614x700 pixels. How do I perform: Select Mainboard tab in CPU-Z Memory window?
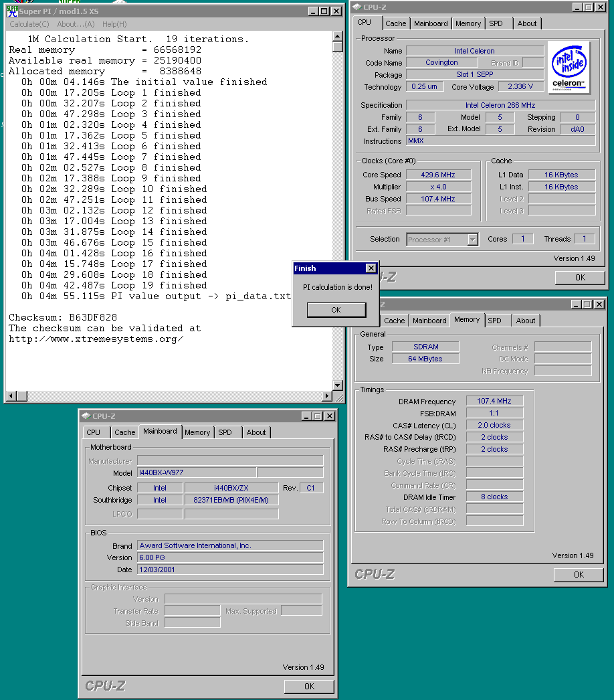(x=429, y=321)
